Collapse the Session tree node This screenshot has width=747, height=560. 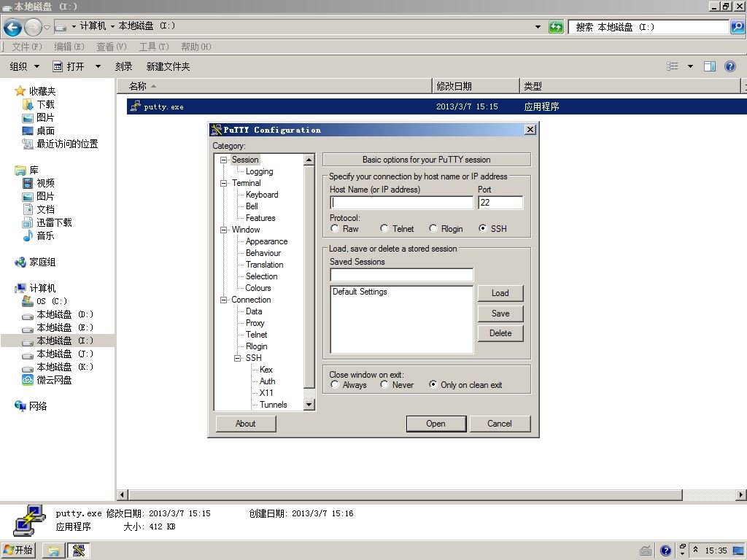point(223,160)
